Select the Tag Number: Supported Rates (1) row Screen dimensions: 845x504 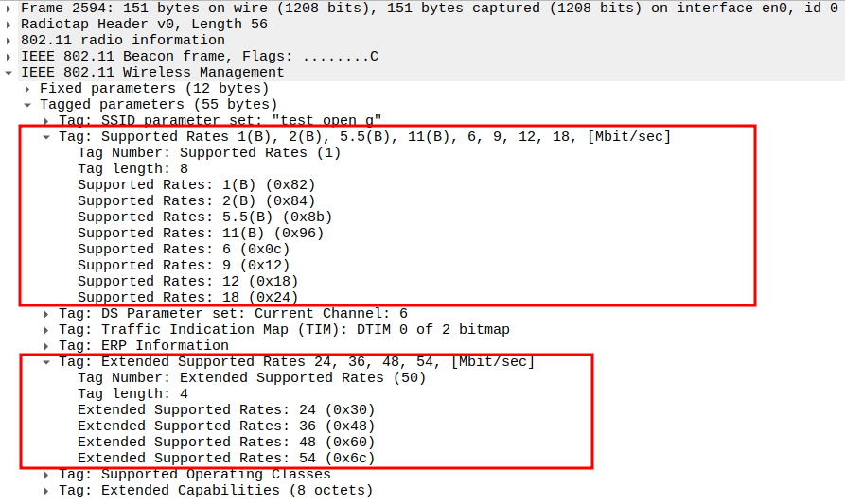pos(208,152)
